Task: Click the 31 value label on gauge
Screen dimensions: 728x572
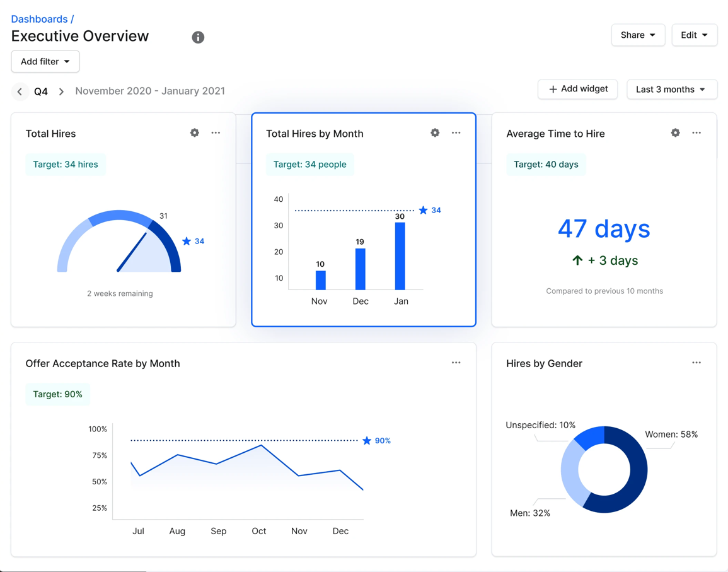Action: point(163,216)
